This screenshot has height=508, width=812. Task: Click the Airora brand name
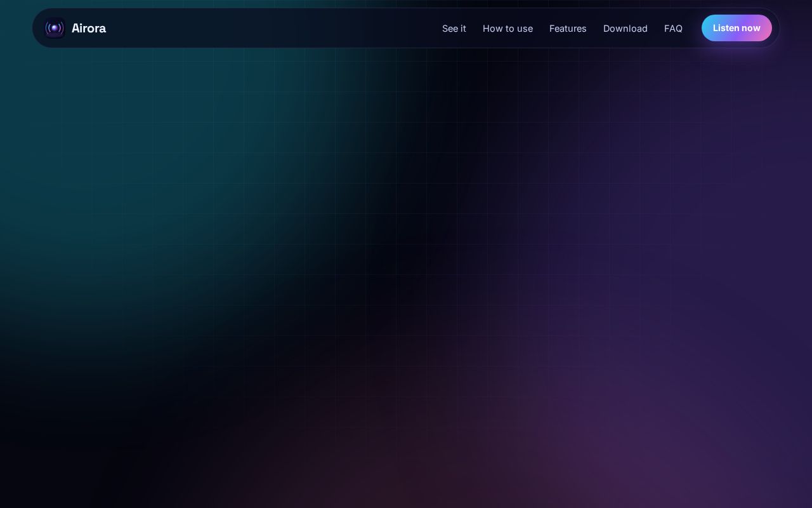click(x=89, y=28)
